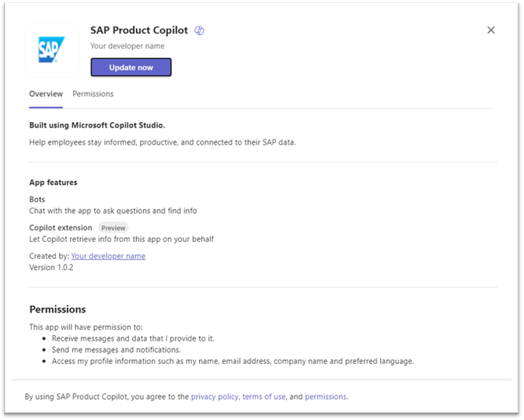Viewport: 524px width, 420px height.
Task: Click 'Built using Microsoft Copilot Studio' text
Action: click(x=97, y=125)
